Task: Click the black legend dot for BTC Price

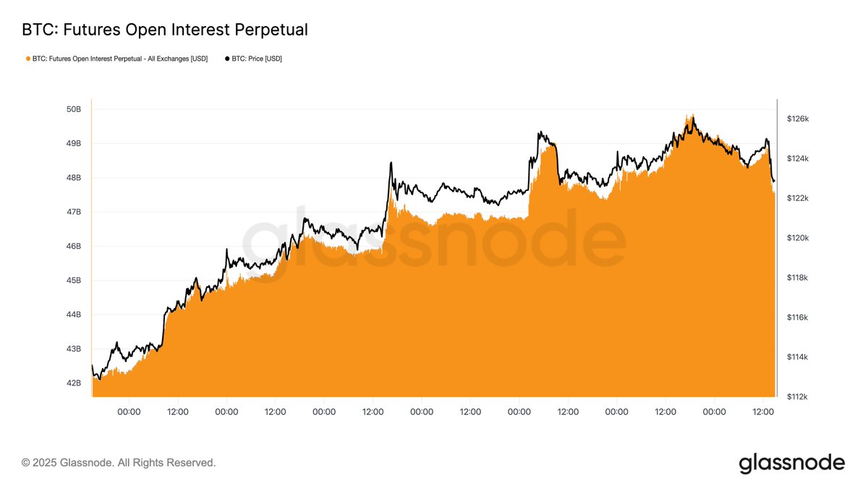Action: tap(228, 59)
